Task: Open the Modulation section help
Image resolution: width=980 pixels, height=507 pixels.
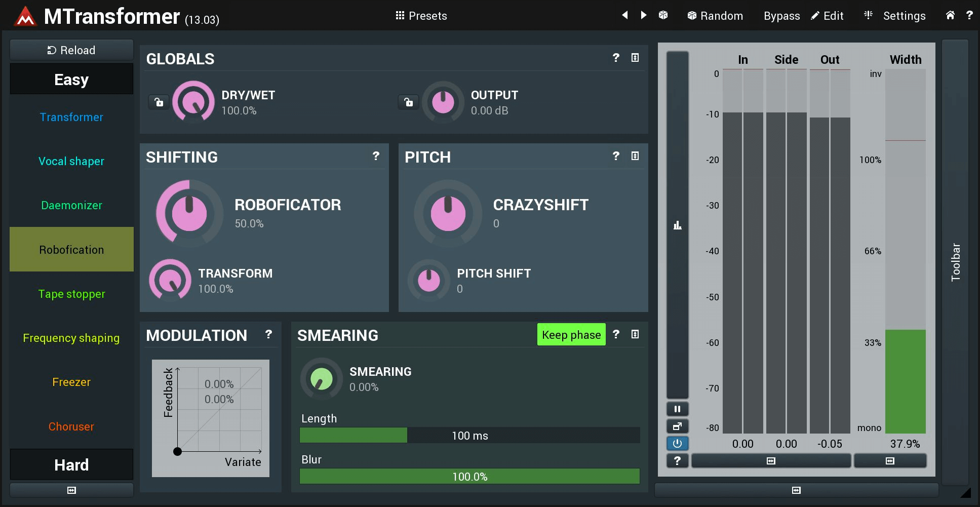Action: tap(268, 334)
